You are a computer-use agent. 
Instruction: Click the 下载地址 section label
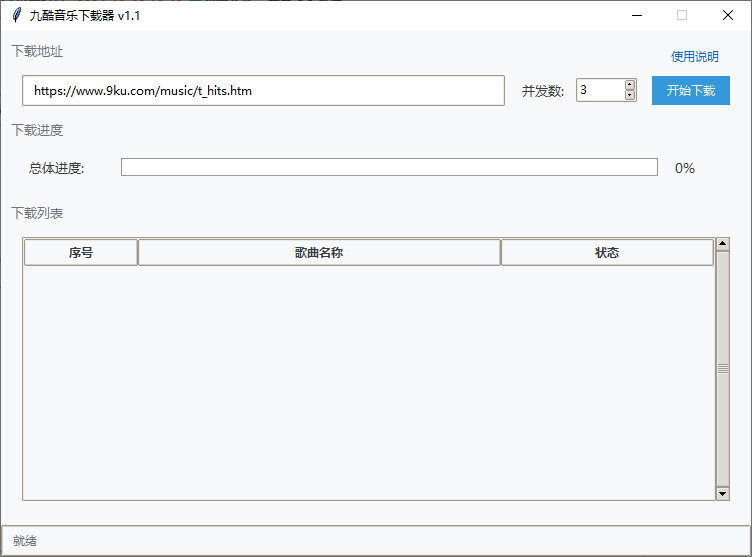click(37, 51)
